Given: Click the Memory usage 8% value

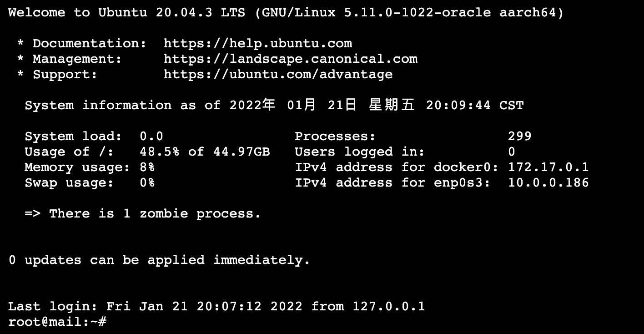Looking at the screenshot, I should click(147, 167).
